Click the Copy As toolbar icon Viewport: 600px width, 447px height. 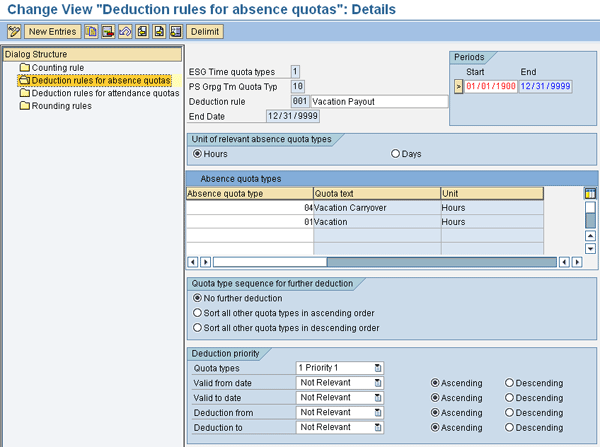(91, 32)
